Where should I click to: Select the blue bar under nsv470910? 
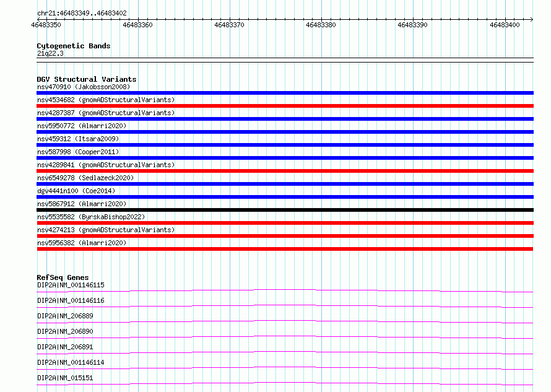pos(285,93)
